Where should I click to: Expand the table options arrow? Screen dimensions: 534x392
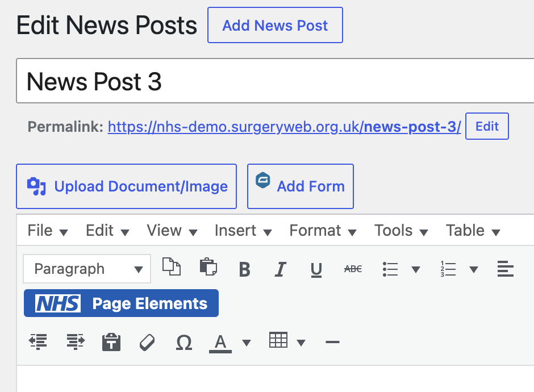pyautogui.click(x=301, y=343)
